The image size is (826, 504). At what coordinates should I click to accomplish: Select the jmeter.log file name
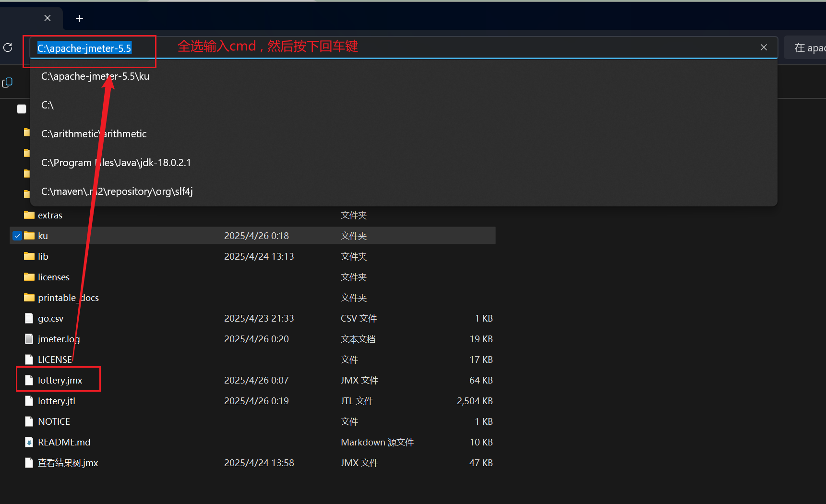click(x=59, y=339)
